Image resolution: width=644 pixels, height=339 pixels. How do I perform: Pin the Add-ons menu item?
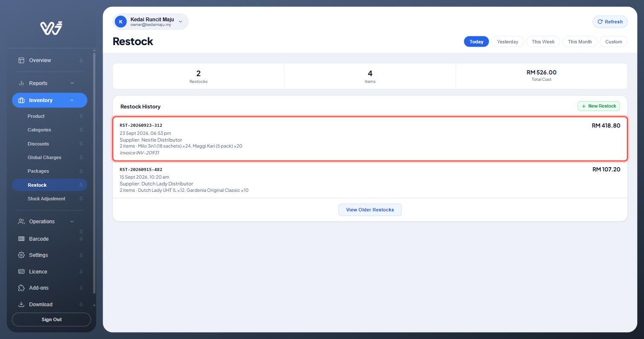point(81,288)
